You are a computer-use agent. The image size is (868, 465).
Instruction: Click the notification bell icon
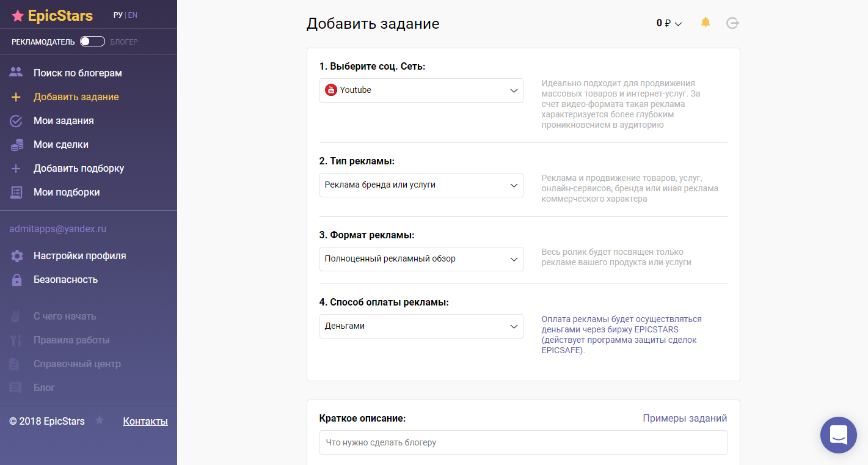pyautogui.click(x=706, y=23)
